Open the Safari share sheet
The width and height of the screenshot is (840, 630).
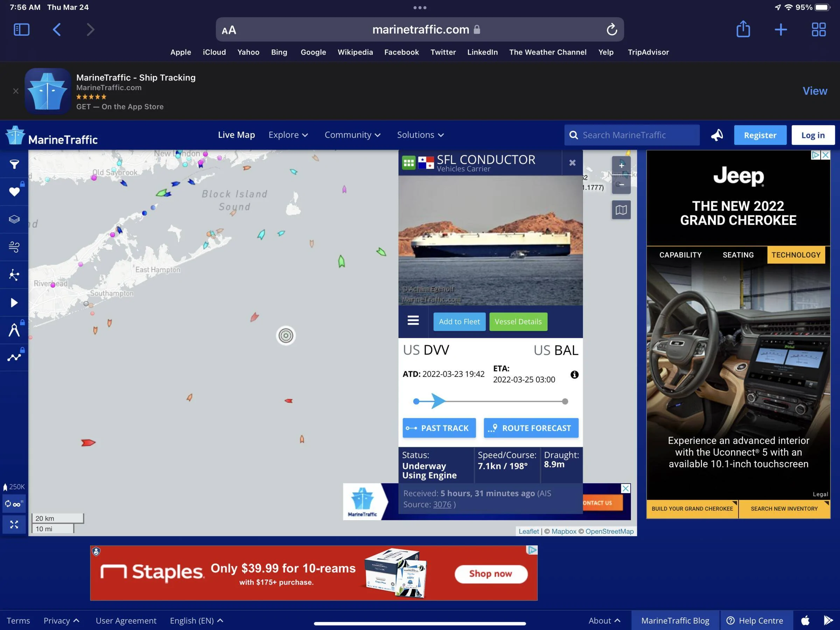pos(743,29)
